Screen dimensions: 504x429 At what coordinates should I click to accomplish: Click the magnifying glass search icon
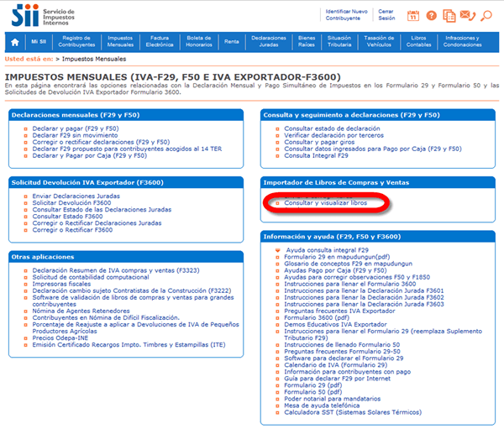pos(488,15)
